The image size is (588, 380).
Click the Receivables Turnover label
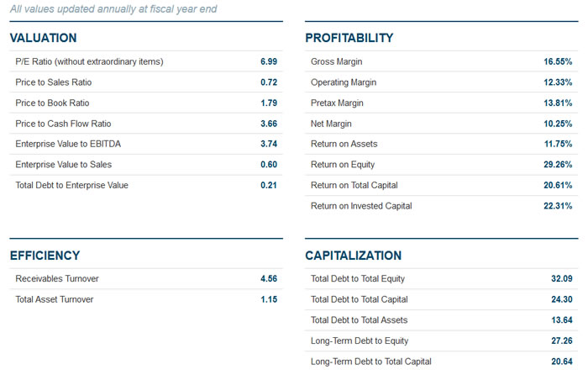pyautogui.click(x=57, y=278)
